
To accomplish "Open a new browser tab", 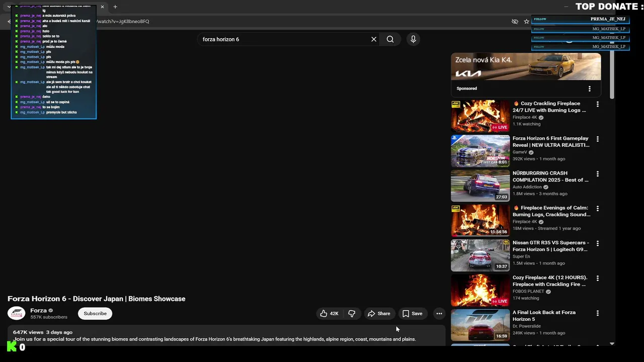I will click(x=115, y=7).
